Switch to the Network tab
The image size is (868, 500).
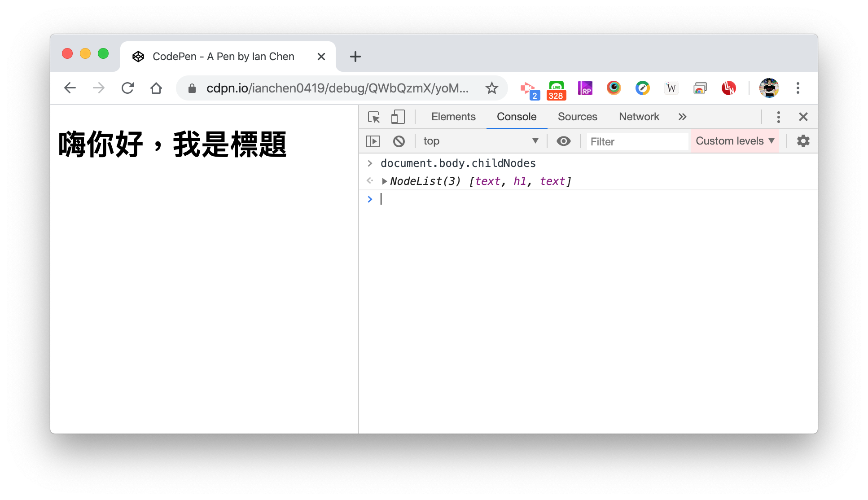(639, 117)
